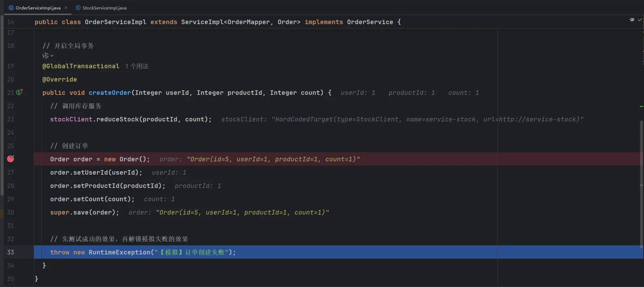Viewport: 644px width, 287px height.
Task: Click line number 23 in the gutter
Action: click(x=11, y=119)
